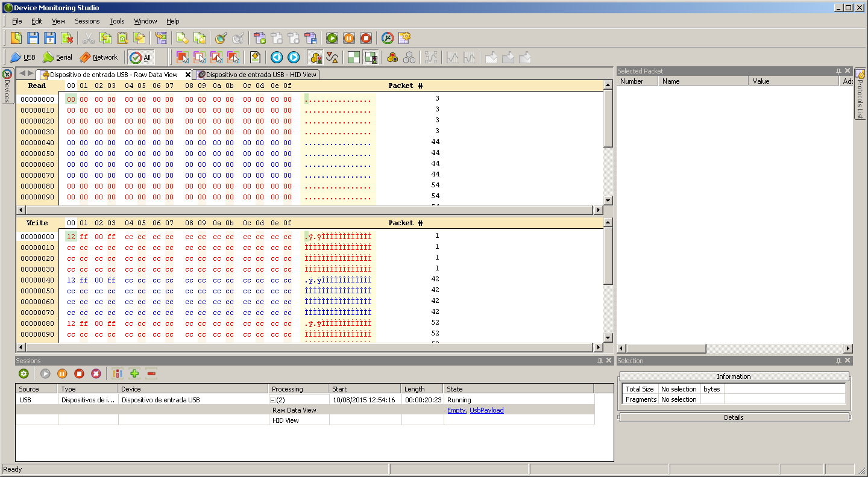Click the orange pause icon in main toolbar
The image size is (868, 477).
click(349, 38)
